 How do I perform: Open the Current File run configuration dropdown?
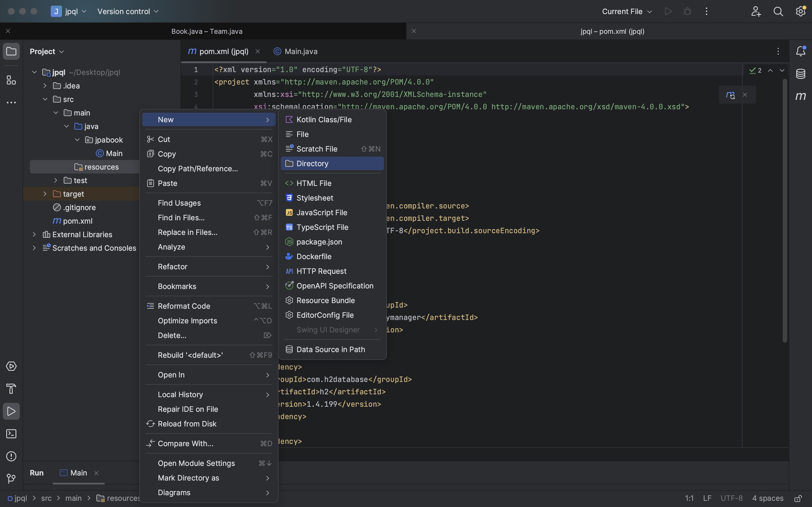click(627, 11)
